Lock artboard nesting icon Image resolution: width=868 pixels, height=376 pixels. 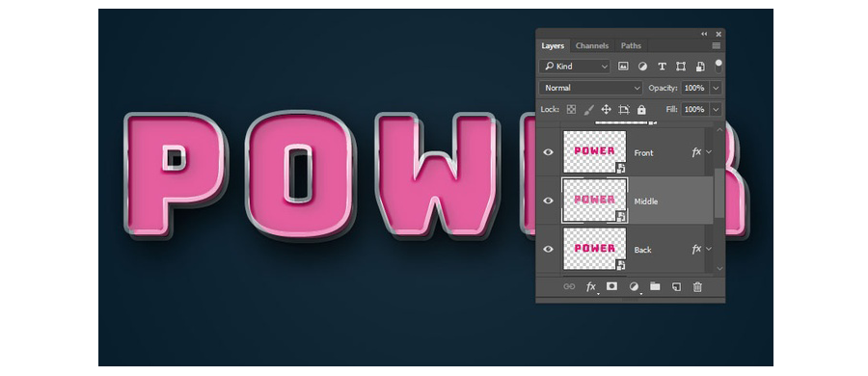click(624, 110)
